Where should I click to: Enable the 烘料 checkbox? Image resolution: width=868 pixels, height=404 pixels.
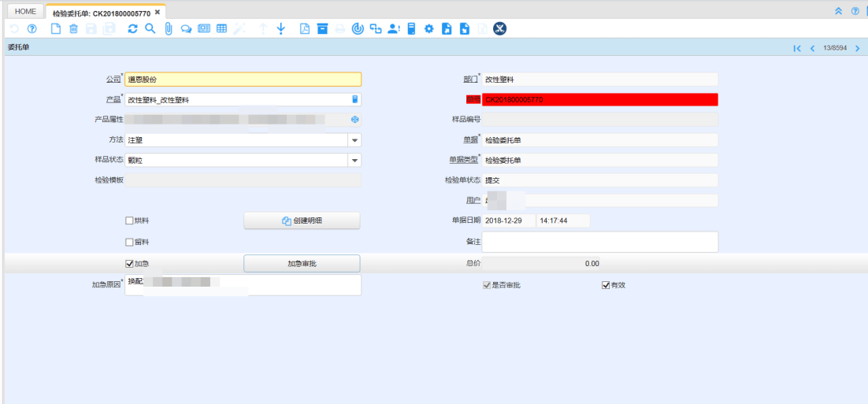[x=130, y=221]
